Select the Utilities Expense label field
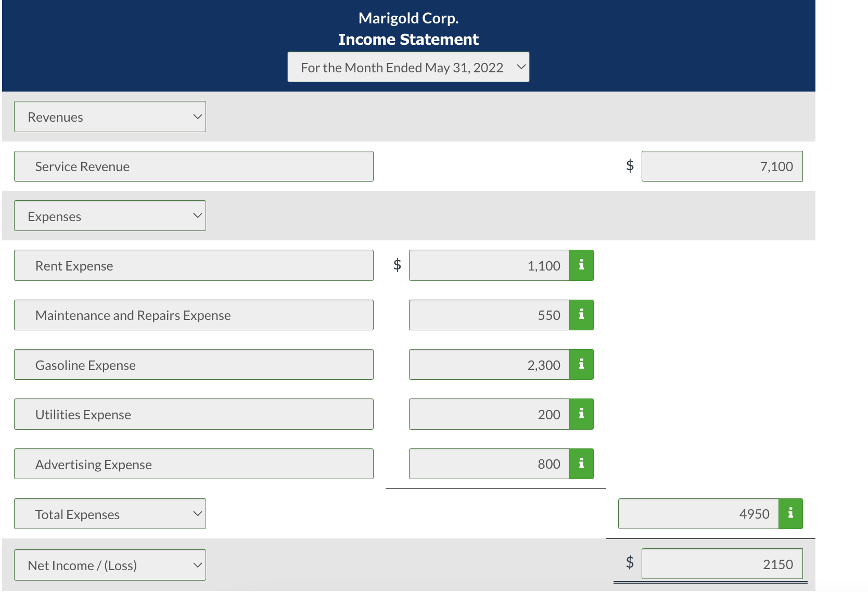 (x=194, y=414)
